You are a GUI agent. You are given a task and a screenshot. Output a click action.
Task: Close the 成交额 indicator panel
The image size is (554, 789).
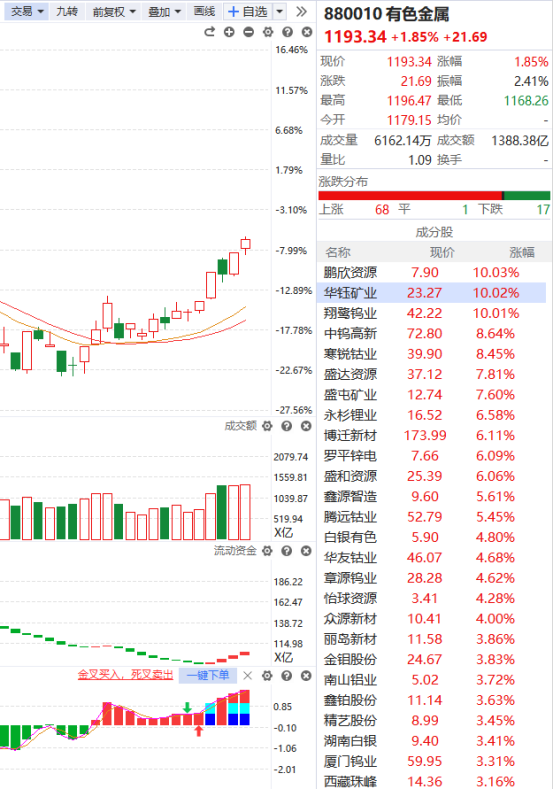306,426
